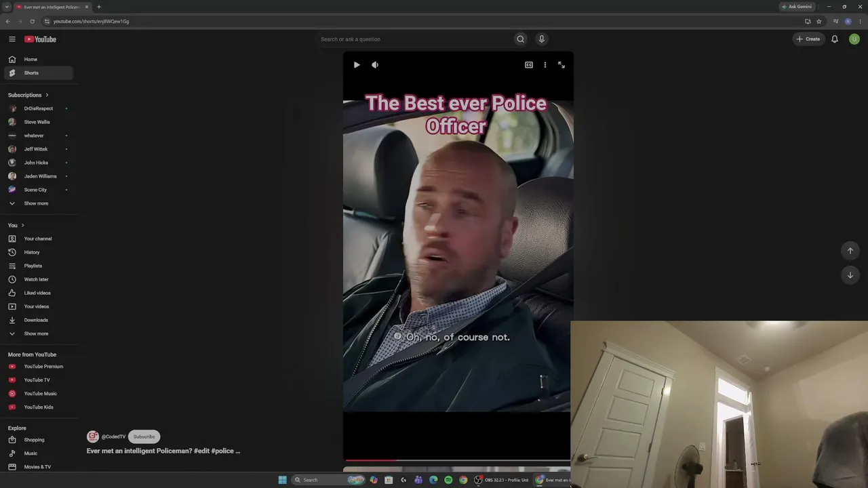Open Watch later
The width and height of the screenshot is (868, 488).
coord(39,279)
